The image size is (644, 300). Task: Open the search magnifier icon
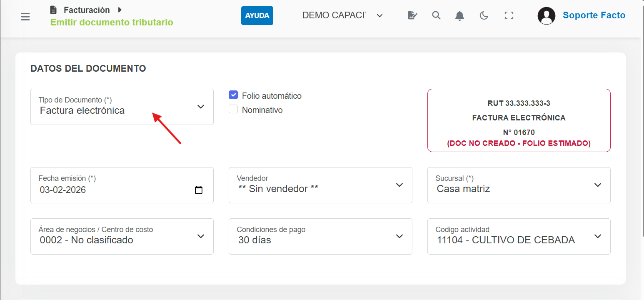coord(436,16)
